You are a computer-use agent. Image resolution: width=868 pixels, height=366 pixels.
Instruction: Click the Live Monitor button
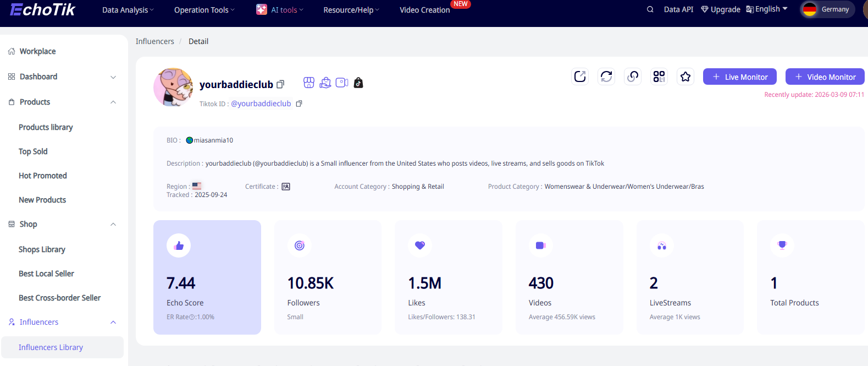(739, 77)
